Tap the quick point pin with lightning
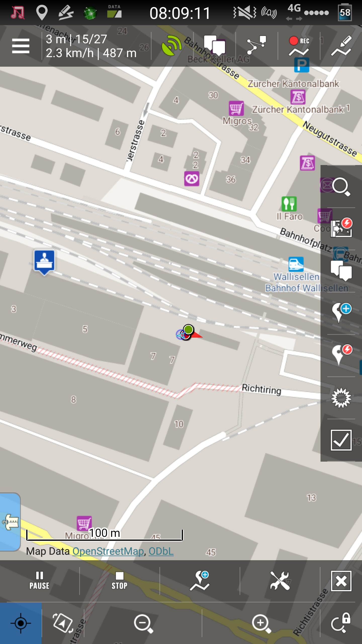Viewport: 362px width, 644px height. [x=341, y=355]
